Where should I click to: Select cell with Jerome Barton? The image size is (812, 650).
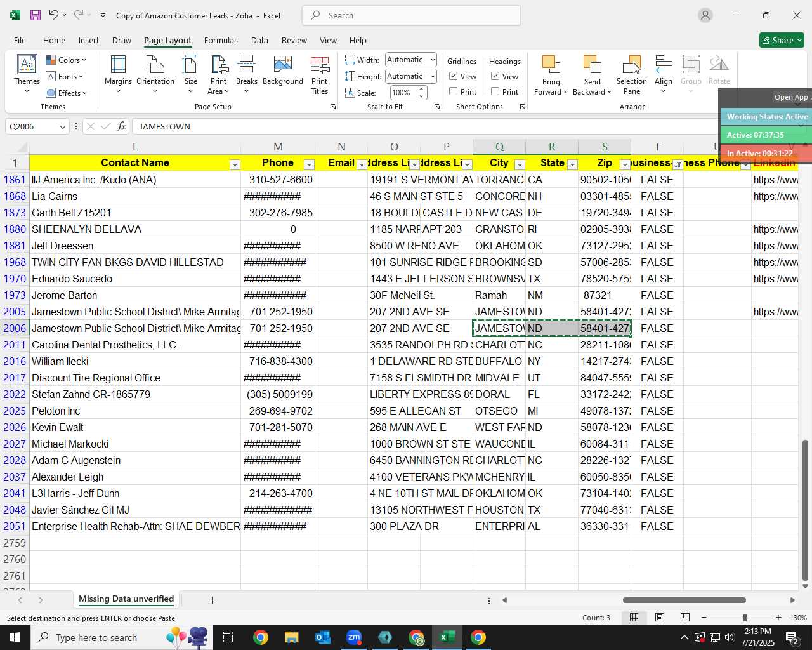(x=134, y=295)
